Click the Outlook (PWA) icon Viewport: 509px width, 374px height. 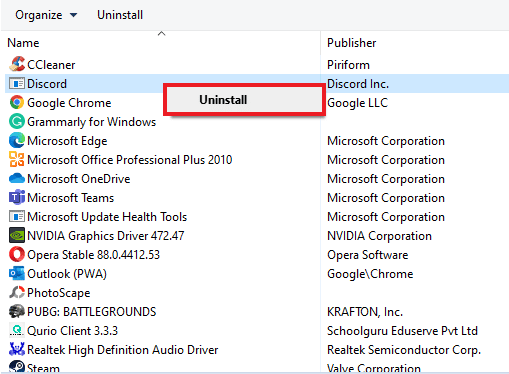[x=17, y=273]
